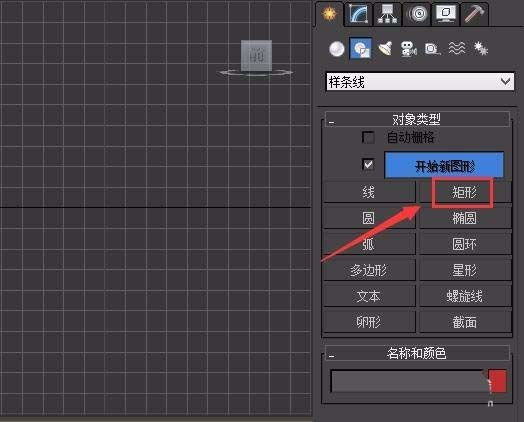This screenshot has height=422, width=524.
Task: Choose the 螺旋线 helix shape button
Action: tap(465, 296)
